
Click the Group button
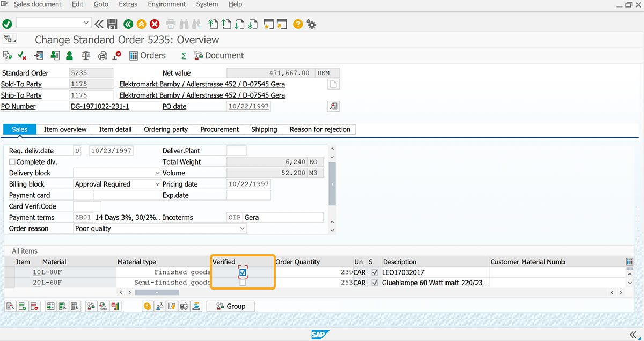[x=230, y=306]
